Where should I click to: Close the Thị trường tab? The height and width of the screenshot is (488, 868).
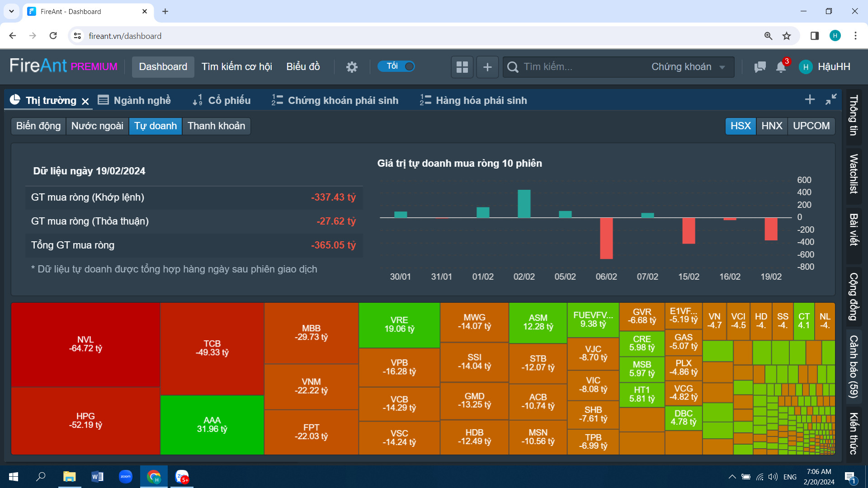[x=85, y=101]
